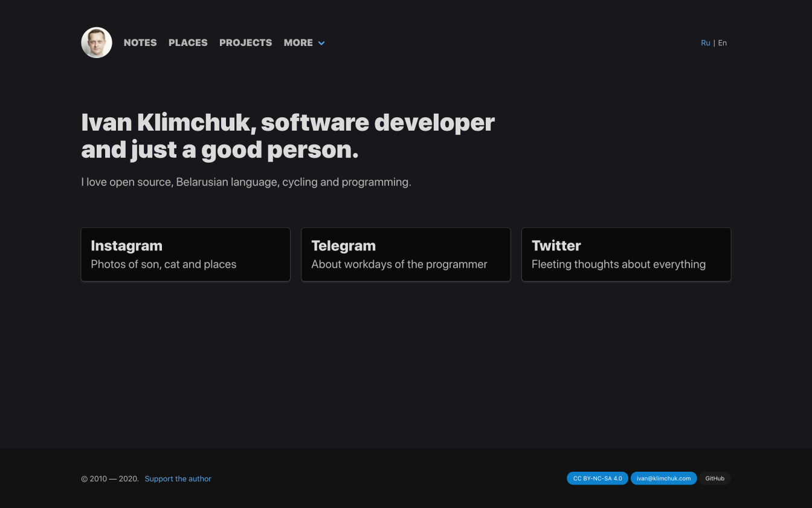Switch site language to En
The width and height of the screenshot is (812, 508).
(x=723, y=42)
